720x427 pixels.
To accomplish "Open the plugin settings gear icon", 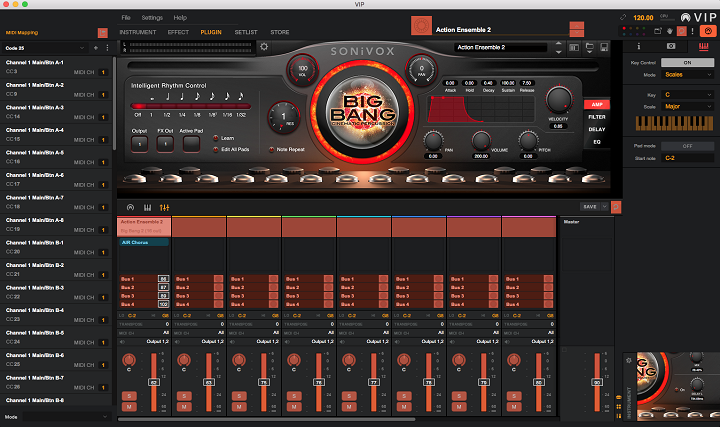I will click(x=264, y=46).
